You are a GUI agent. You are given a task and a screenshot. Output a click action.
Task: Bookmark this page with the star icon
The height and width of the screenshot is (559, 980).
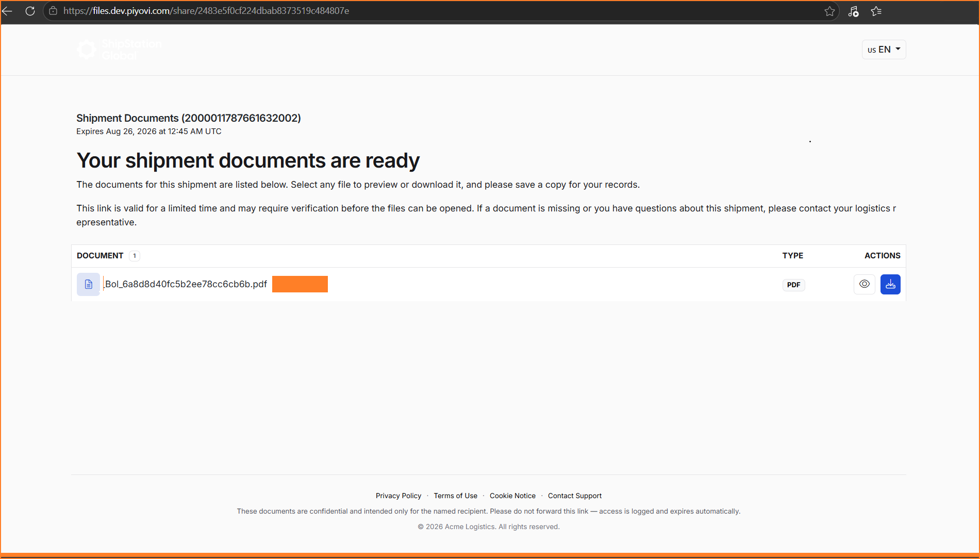(x=829, y=11)
